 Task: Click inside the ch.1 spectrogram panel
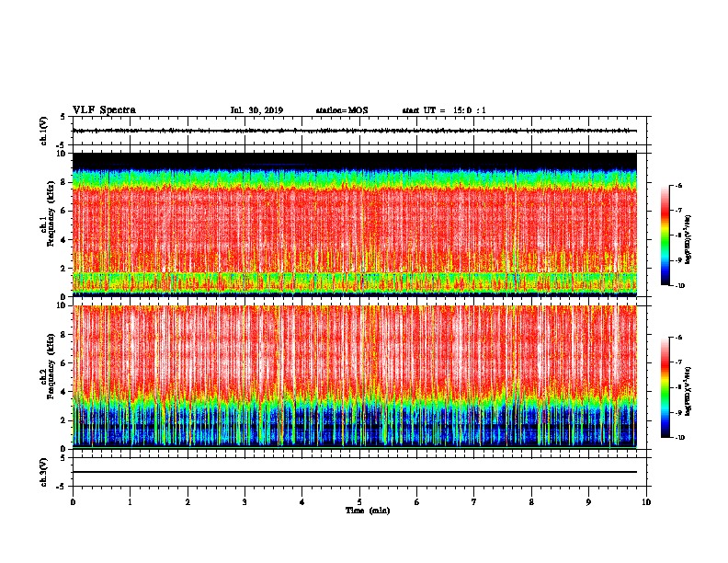pyautogui.click(x=355, y=224)
